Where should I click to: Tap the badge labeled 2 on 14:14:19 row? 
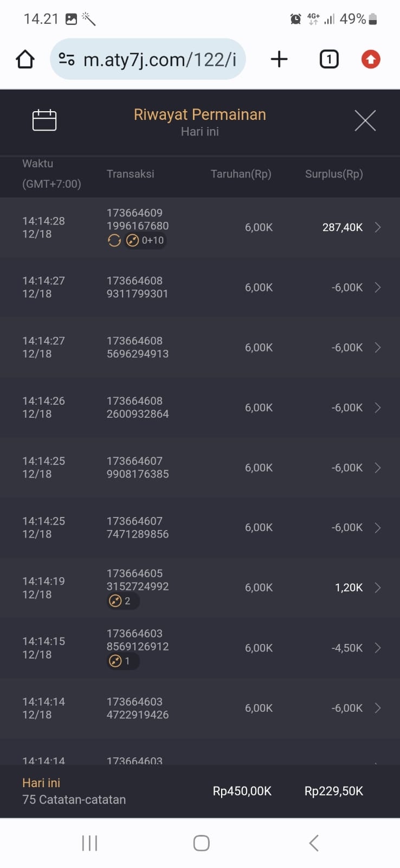coord(121,601)
